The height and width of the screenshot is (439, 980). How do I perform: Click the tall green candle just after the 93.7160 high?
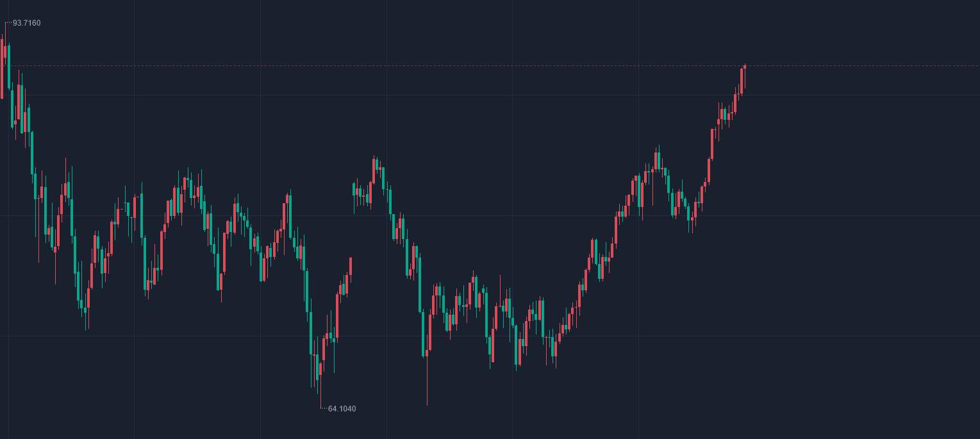(8, 66)
